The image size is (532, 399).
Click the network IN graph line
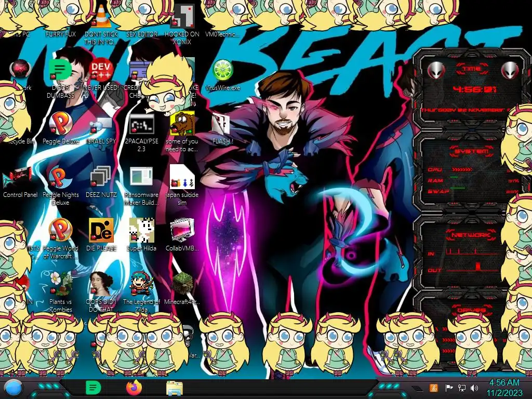pos(472,252)
